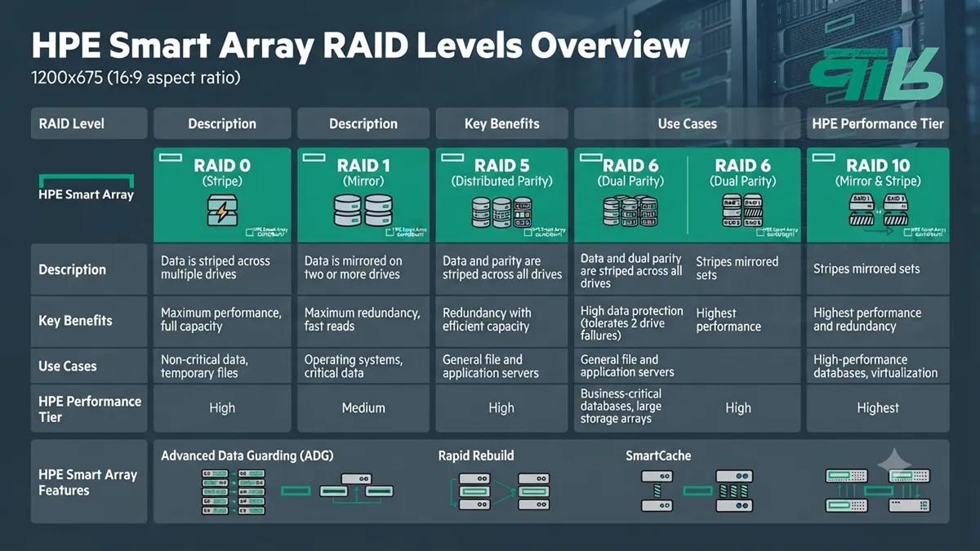The height and width of the screenshot is (551, 980).
Task: Select the Use Cases column header
Action: pos(687,124)
